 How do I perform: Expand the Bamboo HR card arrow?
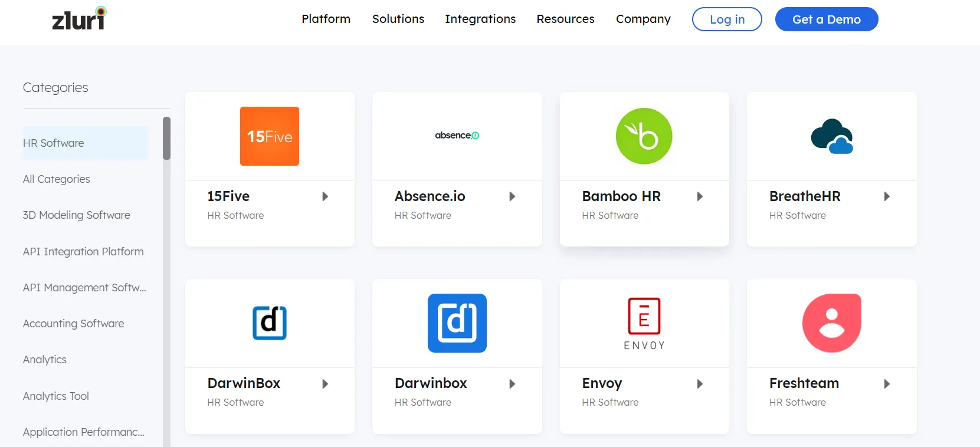(x=700, y=196)
